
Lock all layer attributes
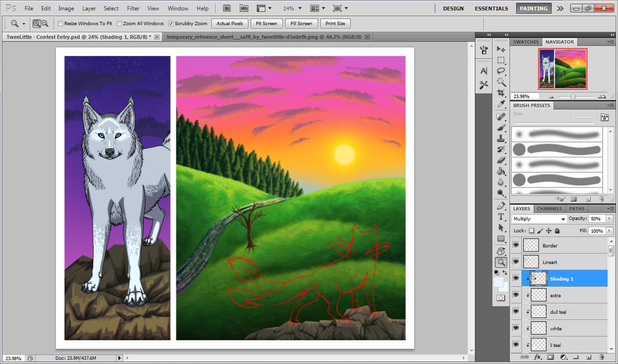pyautogui.click(x=557, y=231)
